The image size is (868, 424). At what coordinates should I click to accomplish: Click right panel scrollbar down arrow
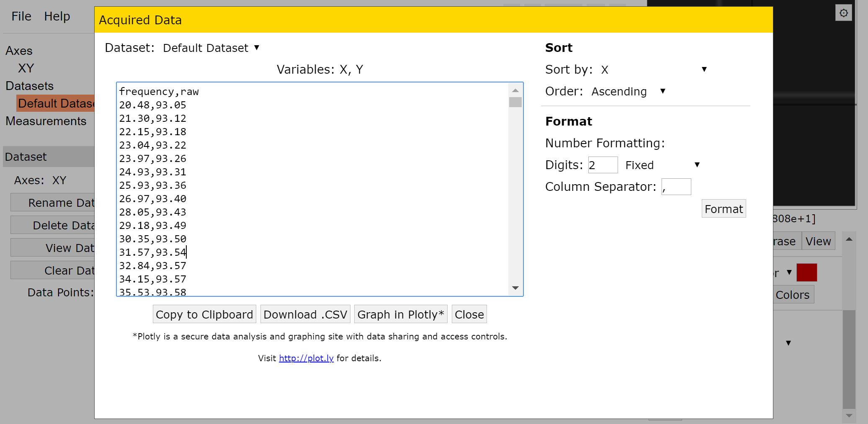coord(849,416)
